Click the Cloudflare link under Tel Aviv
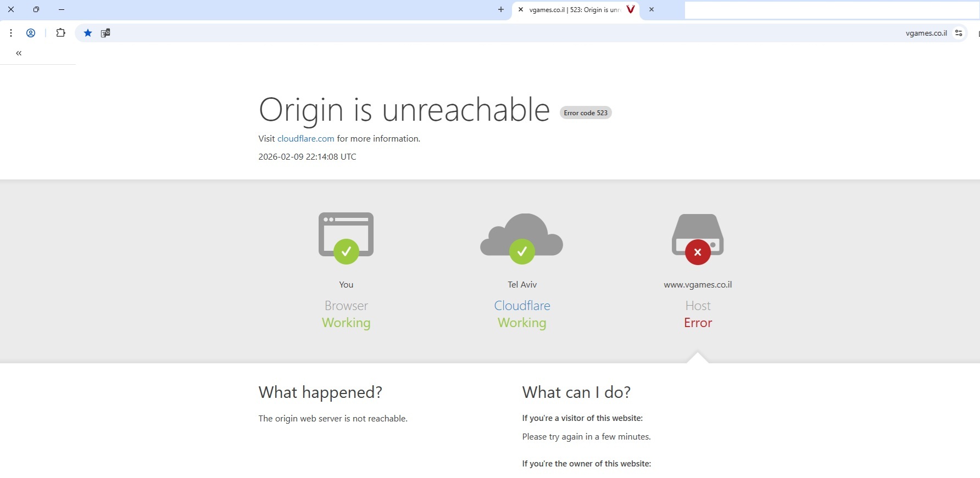Screen dimensions: 980x478 pos(522,306)
